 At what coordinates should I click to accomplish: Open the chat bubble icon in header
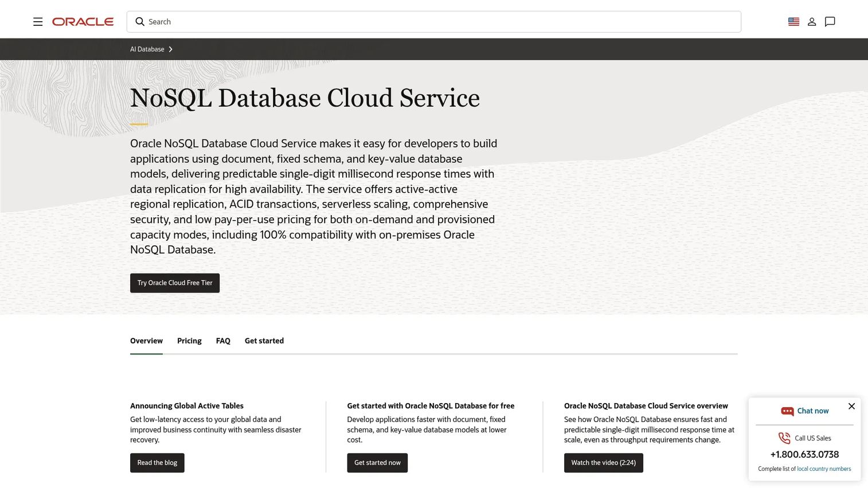(830, 22)
